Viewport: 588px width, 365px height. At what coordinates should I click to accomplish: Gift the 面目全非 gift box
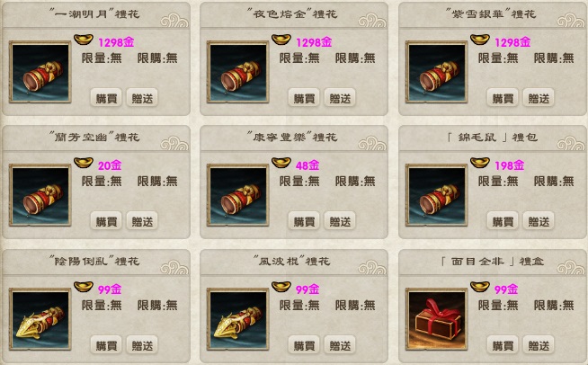(539, 345)
